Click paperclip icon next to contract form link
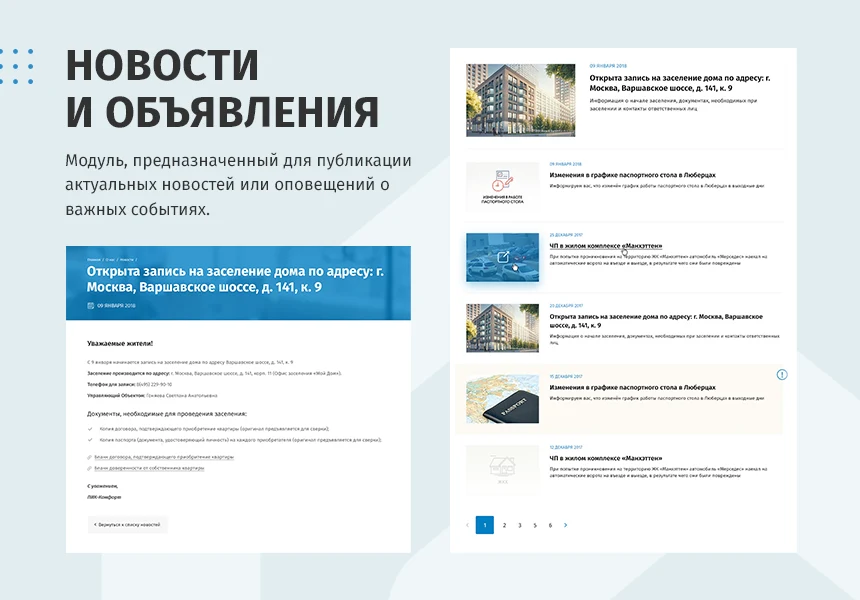This screenshot has height=600, width=860. pyautogui.click(x=89, y=457)
